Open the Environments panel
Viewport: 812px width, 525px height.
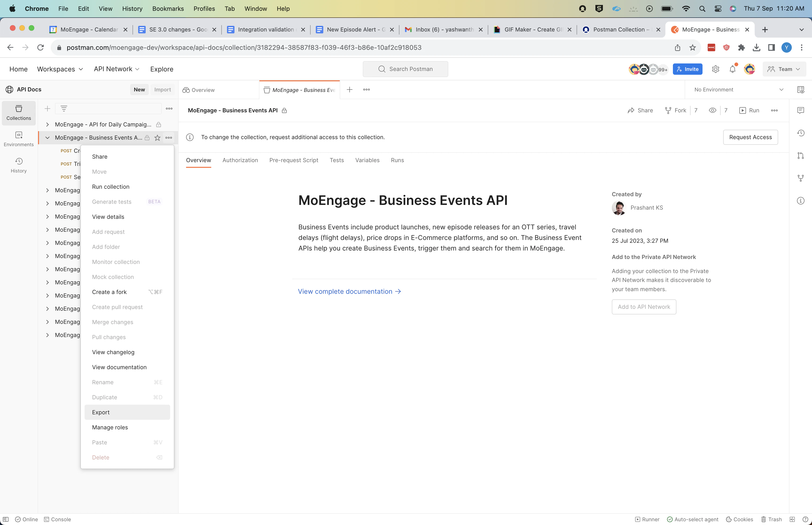[x=18, y=139]
